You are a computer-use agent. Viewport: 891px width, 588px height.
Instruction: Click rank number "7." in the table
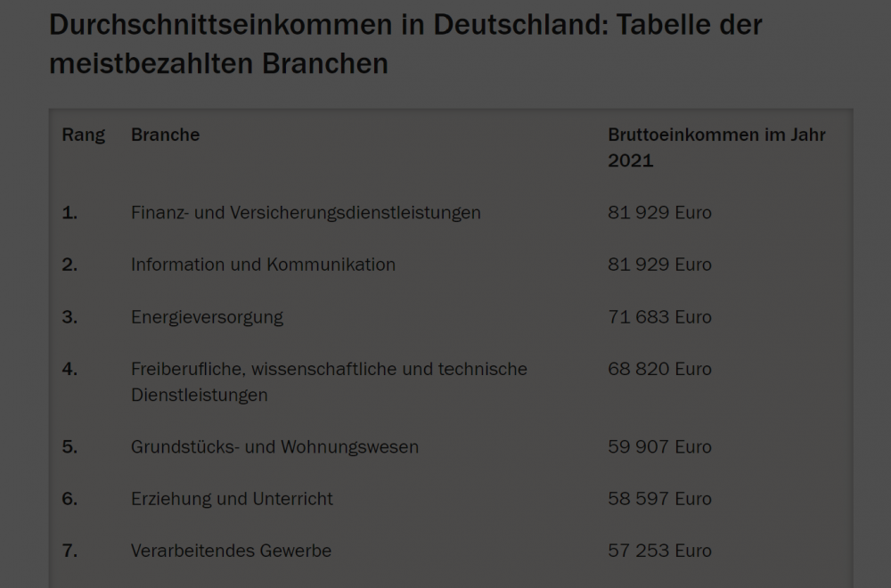tap(69, 551)
